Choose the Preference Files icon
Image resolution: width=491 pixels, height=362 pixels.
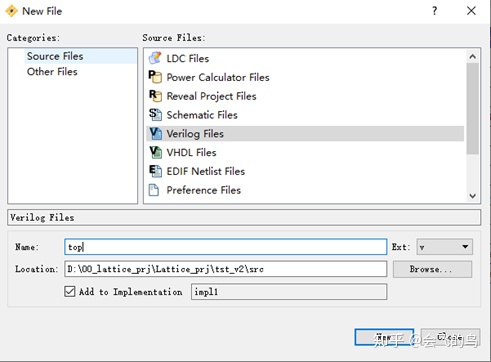pyautogui.click(x=154, y=190)
